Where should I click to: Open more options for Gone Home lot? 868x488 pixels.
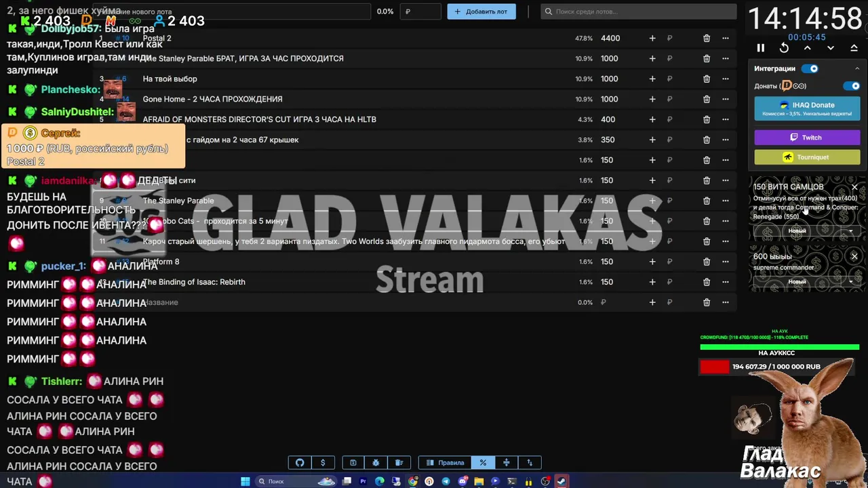726,99
